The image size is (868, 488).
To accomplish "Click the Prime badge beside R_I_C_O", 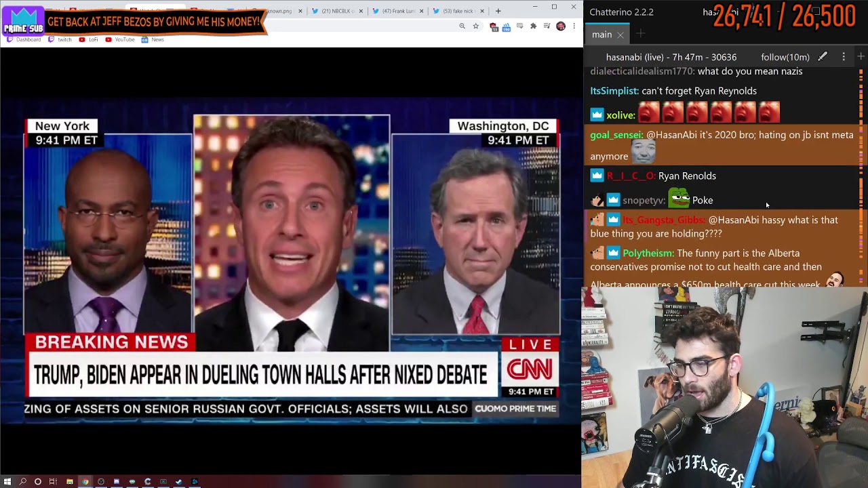I will click(x=597, y=176).
